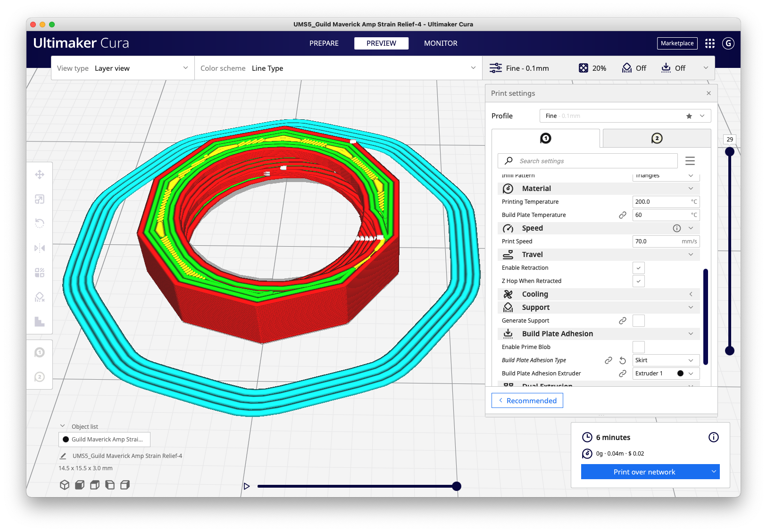The height and width of the screenshot is (532, 767).
Task: Select Extruder 1 settings tab
Action: tap(546, 138)
